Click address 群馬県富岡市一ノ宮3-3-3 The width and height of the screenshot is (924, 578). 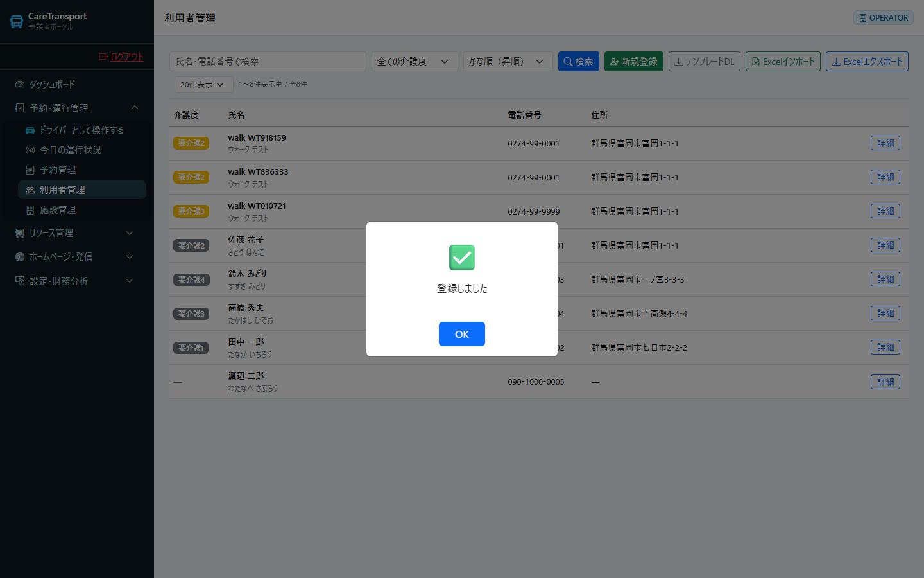pos(638,279)
